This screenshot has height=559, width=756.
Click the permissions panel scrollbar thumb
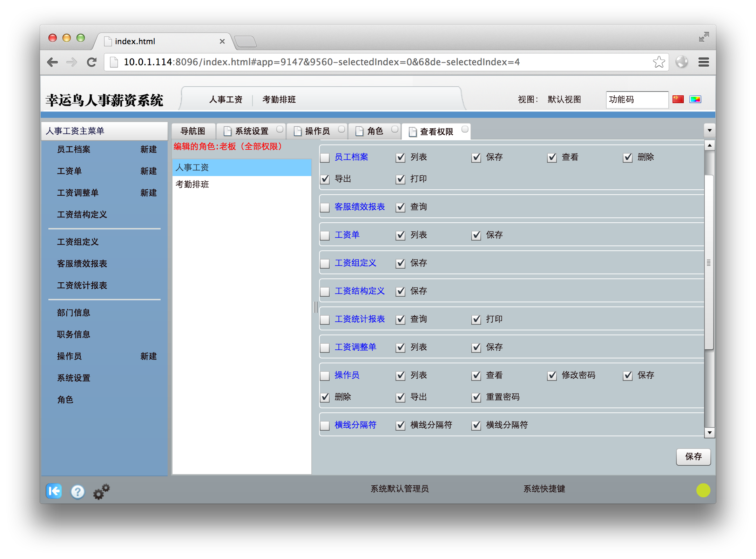click(x=709, y=262)
